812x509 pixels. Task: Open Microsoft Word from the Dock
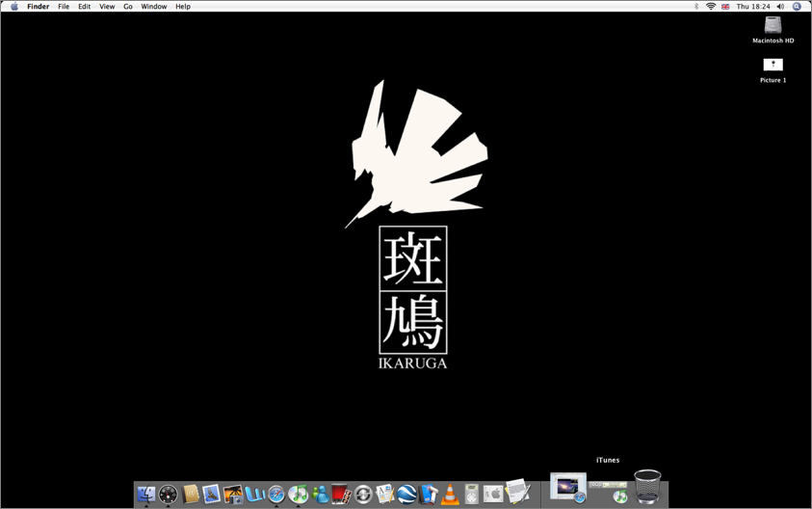pyautogui.click(x=255, y=495)
